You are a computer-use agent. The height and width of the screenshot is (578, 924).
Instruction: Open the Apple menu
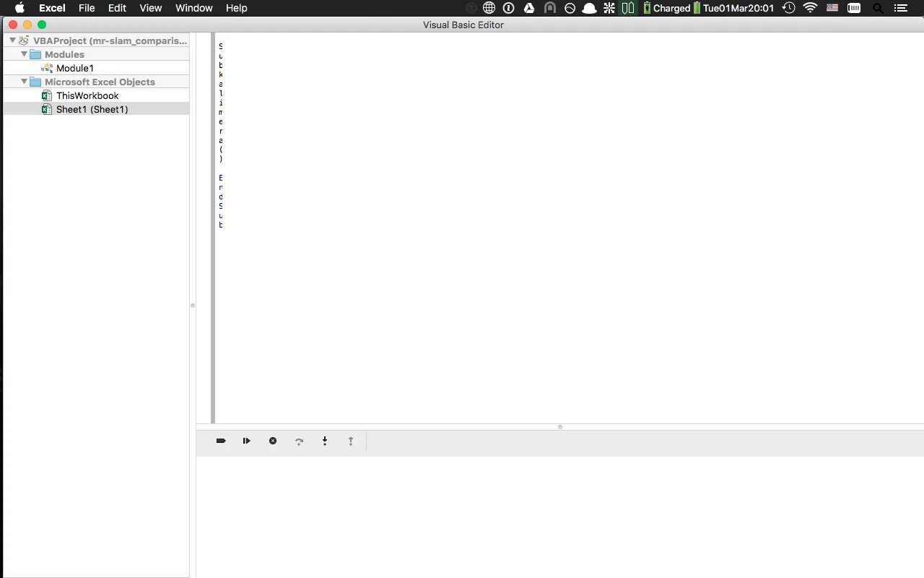point(20,8)
